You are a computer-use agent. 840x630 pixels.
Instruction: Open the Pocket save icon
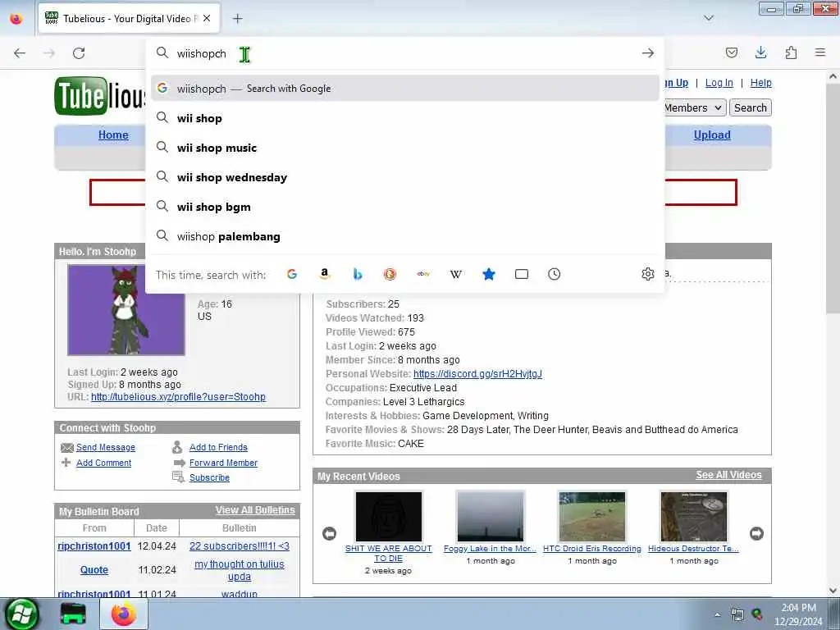(731, 52)
